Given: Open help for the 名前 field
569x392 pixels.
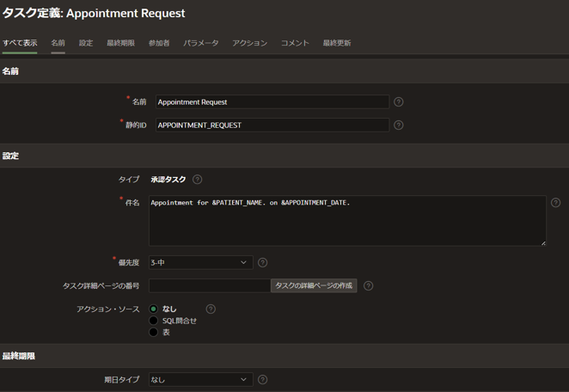Looking at the screenshot, I should tap(399, 102).
